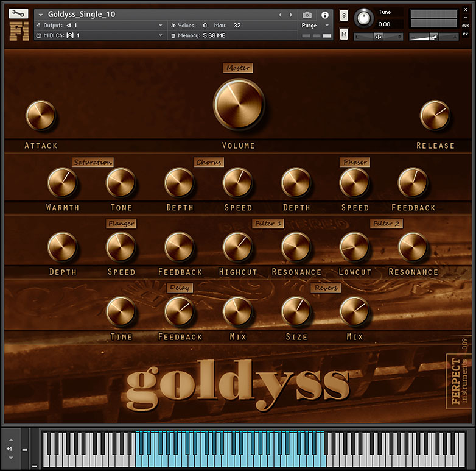Click the Release knob

pos(435,116)
